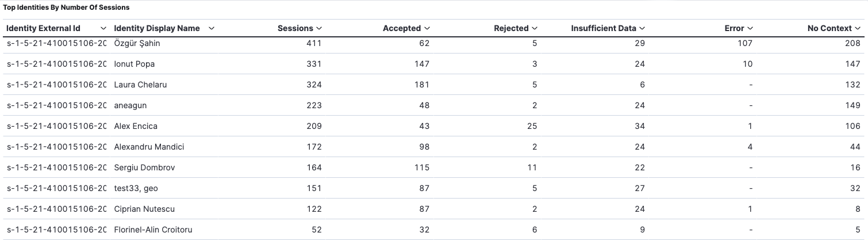Expand the Insufficient Data column chevron
The image size is (868, 240).
[x=642, y=28]
